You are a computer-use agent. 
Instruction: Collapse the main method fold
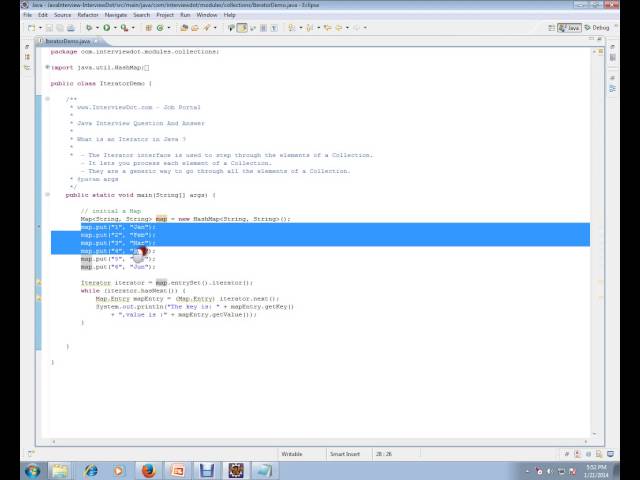47,195
